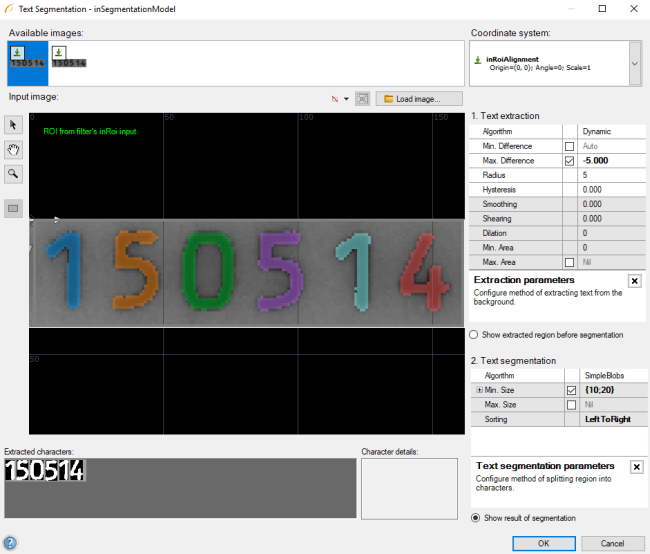This screenshot has height=554, width=650.
Task: Close the Text segmentation parameters description box
Action: (x=635, y=467)
